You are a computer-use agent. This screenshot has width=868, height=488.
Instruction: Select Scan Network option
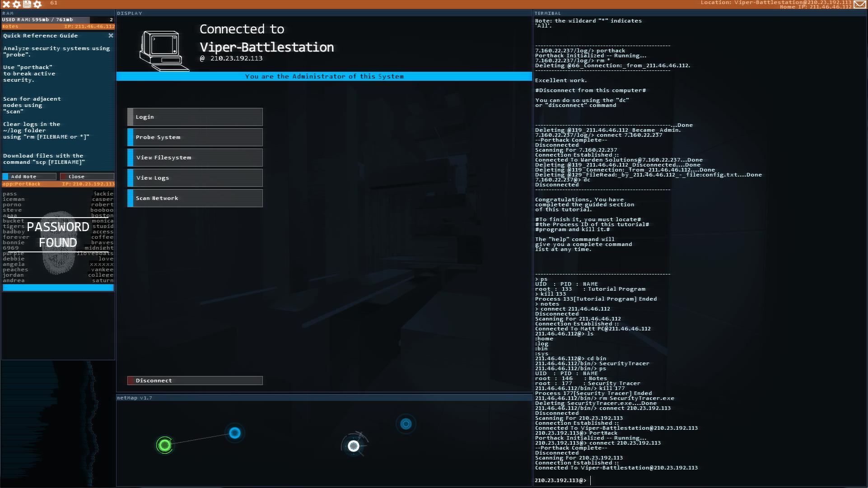coord(195,198)
